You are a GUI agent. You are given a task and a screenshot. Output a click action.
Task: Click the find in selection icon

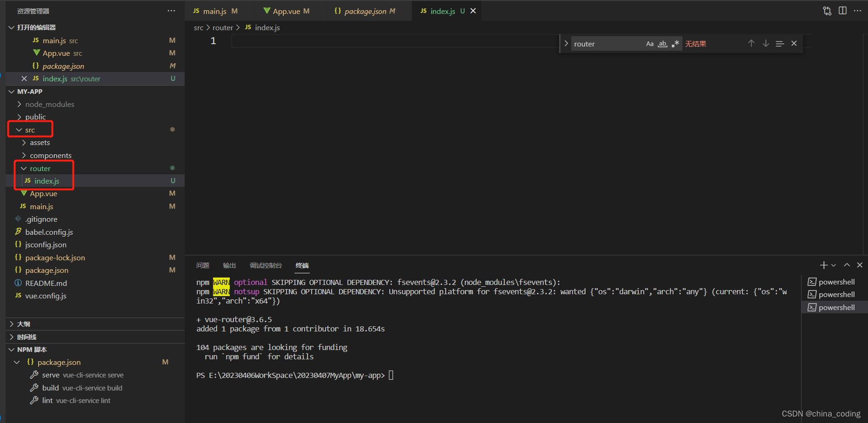pyautogui.click(x=780, y=44)
